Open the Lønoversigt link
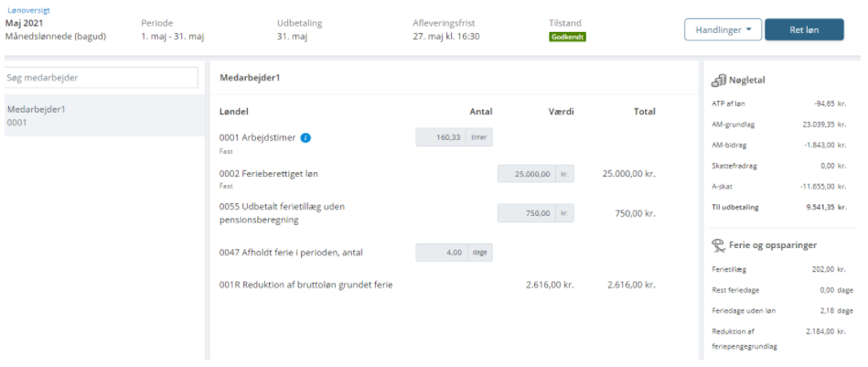868x367 pixels. point(26,8)
